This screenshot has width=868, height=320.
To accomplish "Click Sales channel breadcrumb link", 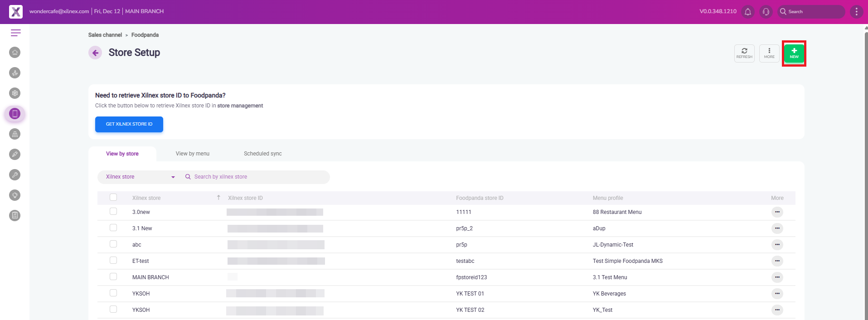I will [x=105, y=35].
